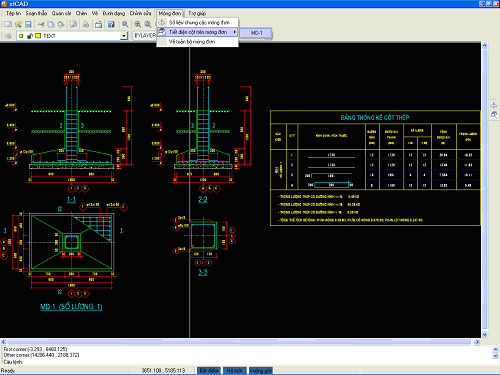The image size is (500, 375).
Task: Click the Zoom out icon
Action: pos(148,24)
